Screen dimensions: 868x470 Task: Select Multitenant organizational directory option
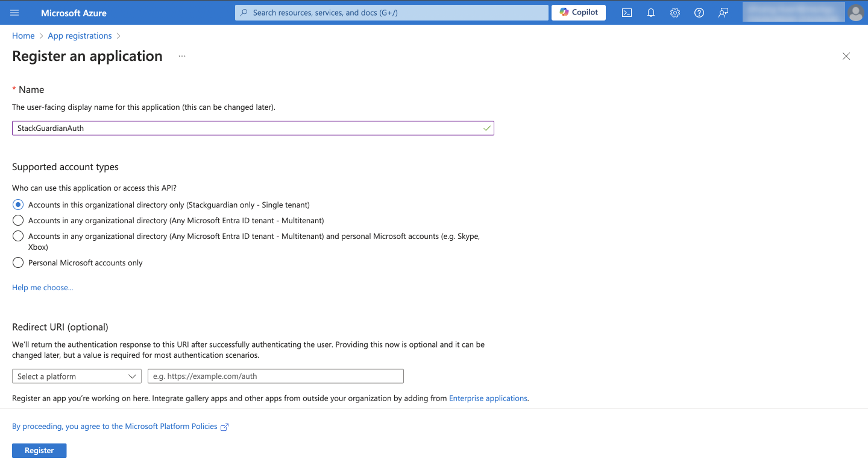(18, 221)
